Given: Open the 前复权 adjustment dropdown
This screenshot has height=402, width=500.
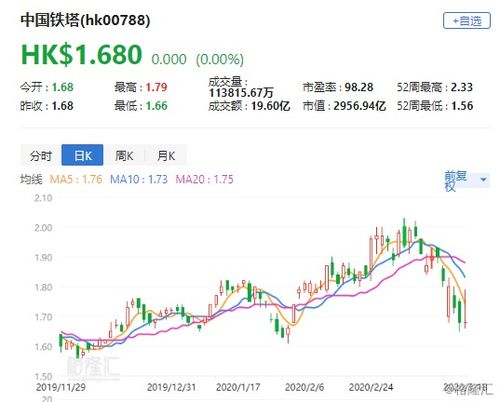Looking at the screenshot, I should [x=467, y=181].
